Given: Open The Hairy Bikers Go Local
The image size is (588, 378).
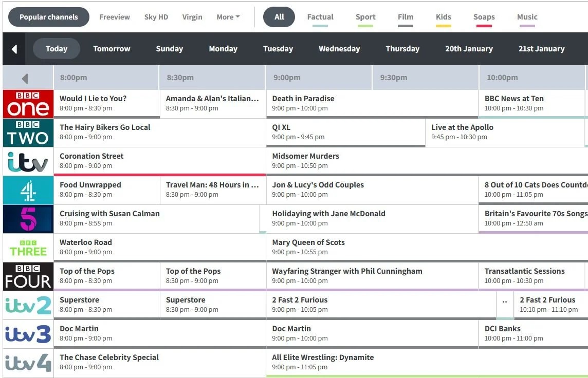Looking at the screenshot, I should pyautogui.click(x=160, y=132).
